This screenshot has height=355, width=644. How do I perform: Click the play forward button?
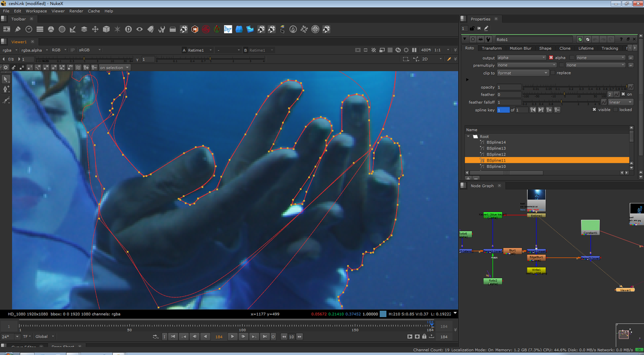click(x=232, y=337)
